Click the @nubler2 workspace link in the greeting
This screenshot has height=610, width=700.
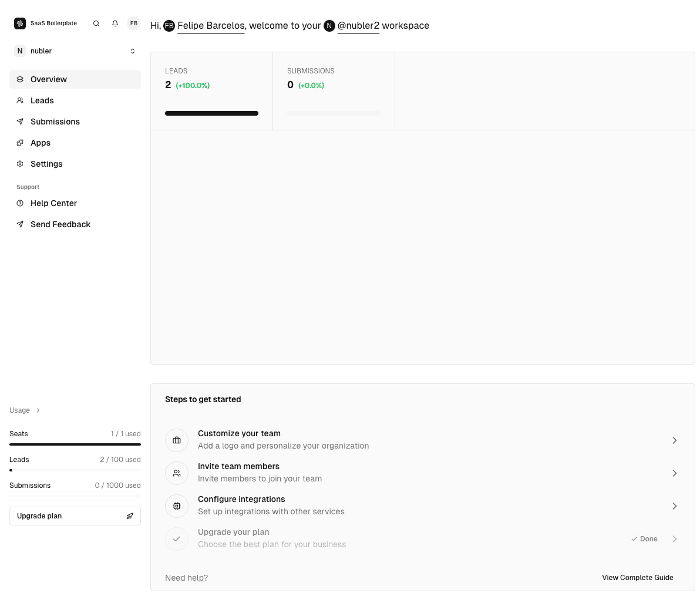pos(358,26)
